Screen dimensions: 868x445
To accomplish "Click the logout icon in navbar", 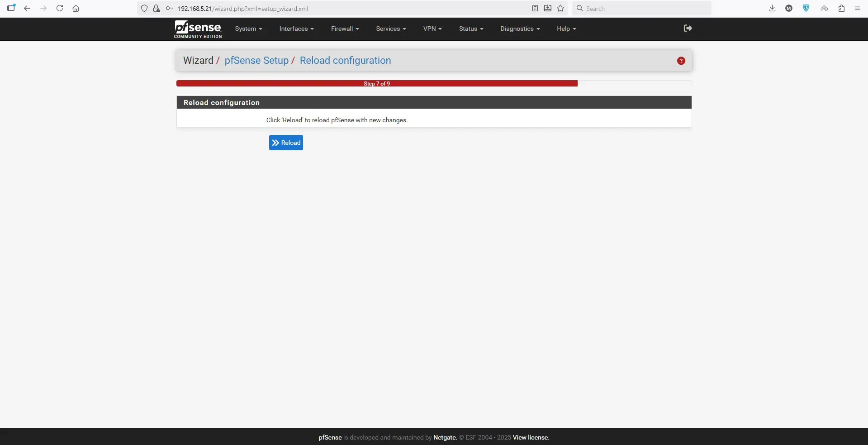I will (688, 28).
